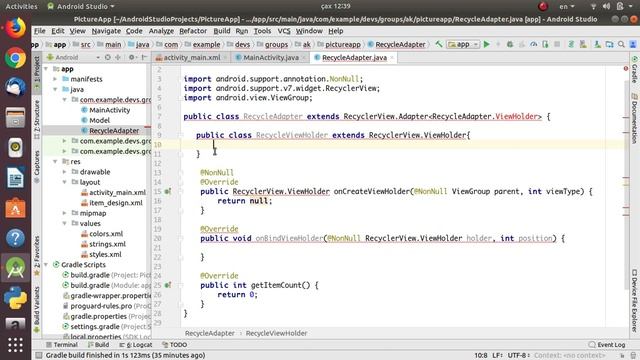Toggle the 1: Project side tab
Screen dimensions: 640x360
point(37,73)
